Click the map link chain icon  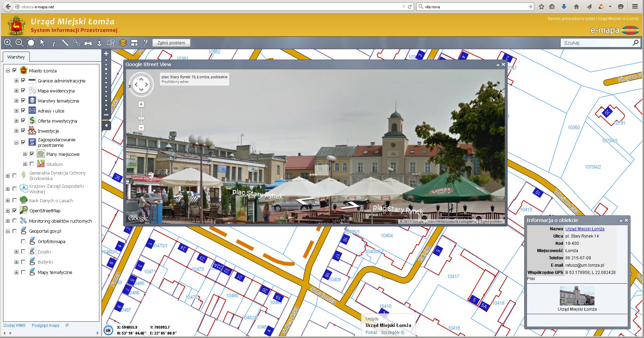click(77, 43)
